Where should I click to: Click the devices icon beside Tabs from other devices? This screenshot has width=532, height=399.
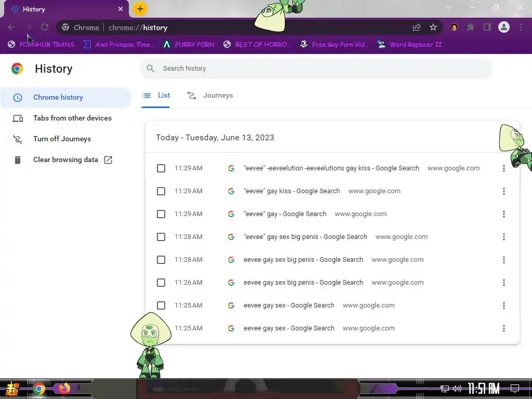[x=18, y=118]
